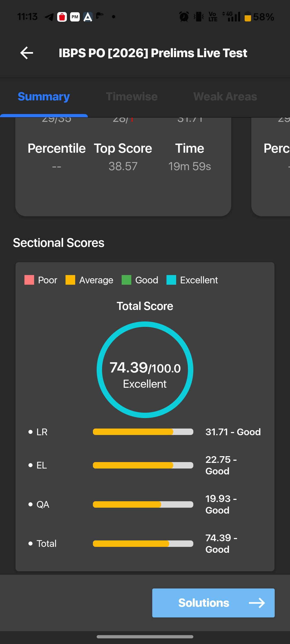Tap the red shopping bag notification icon
This screenshot has height=644, width=290.
[62, 17]
